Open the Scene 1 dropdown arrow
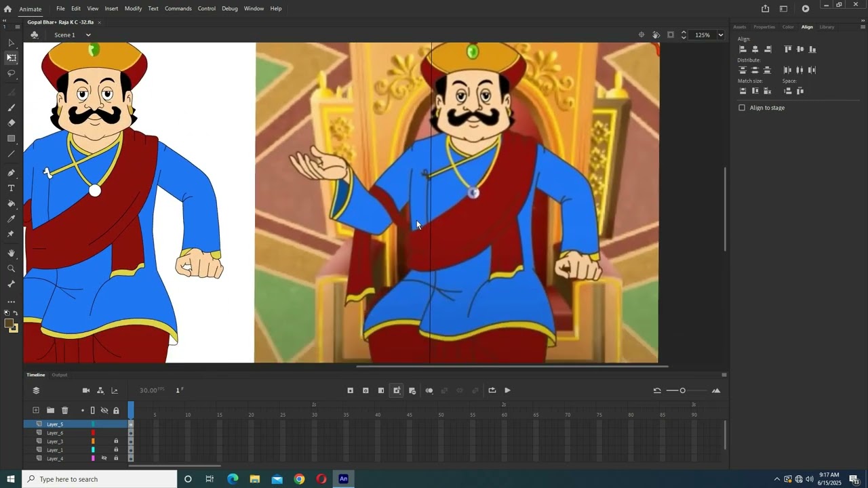This screenshot has width=868, height=488. (88, 35)
